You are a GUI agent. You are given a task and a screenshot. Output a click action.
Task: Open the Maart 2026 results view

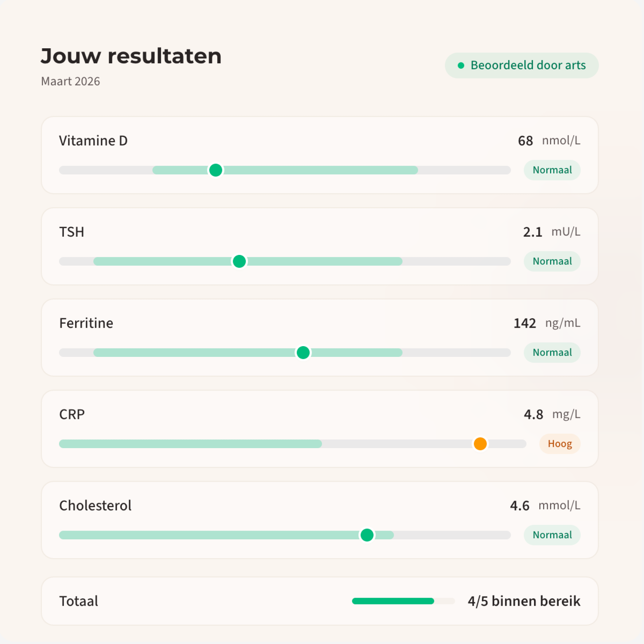(x=70, y=81)
